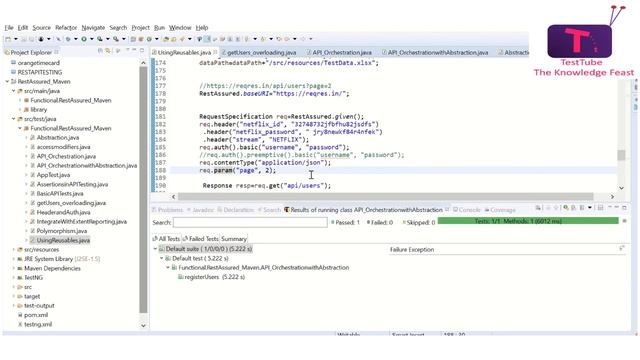Click the testng.xml file icon
The height and width of the screenshot is (360, 640).
[x=20, y=324]
